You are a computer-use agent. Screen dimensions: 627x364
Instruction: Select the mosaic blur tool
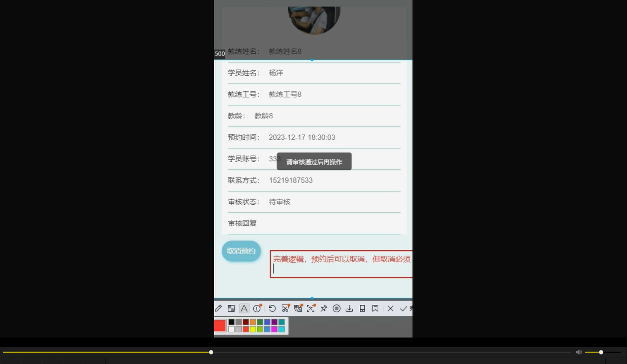(x=231, y=308)
